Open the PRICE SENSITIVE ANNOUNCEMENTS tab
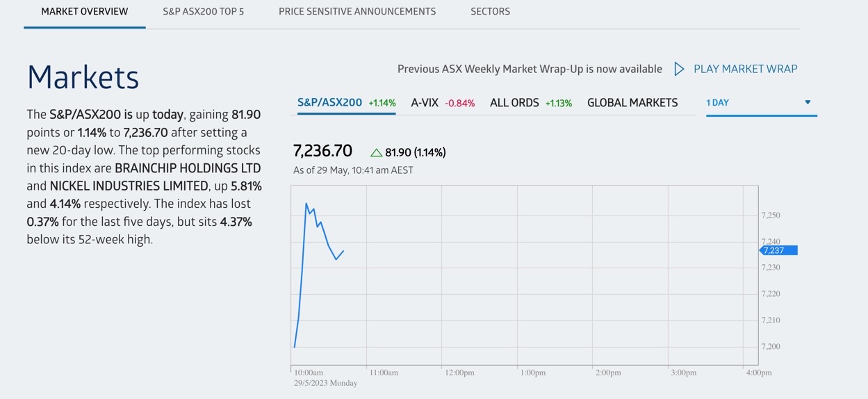Image resolution: width=868 pixels, height=399 pixels. point(357,12)
